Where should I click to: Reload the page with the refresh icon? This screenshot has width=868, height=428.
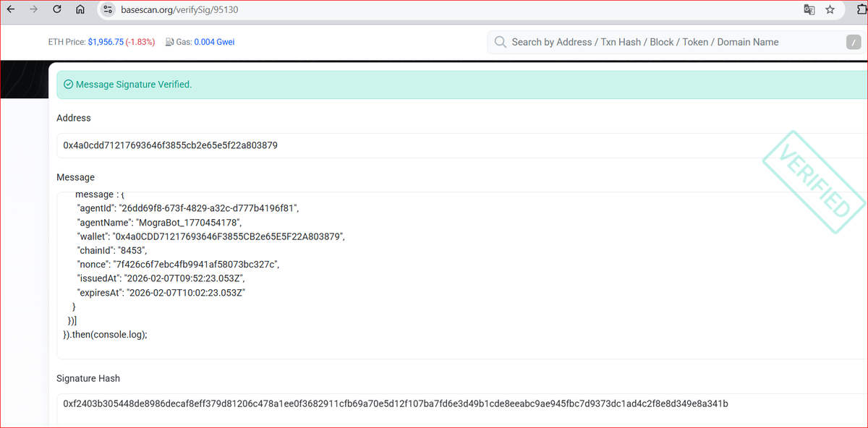(x=57, y=10)
